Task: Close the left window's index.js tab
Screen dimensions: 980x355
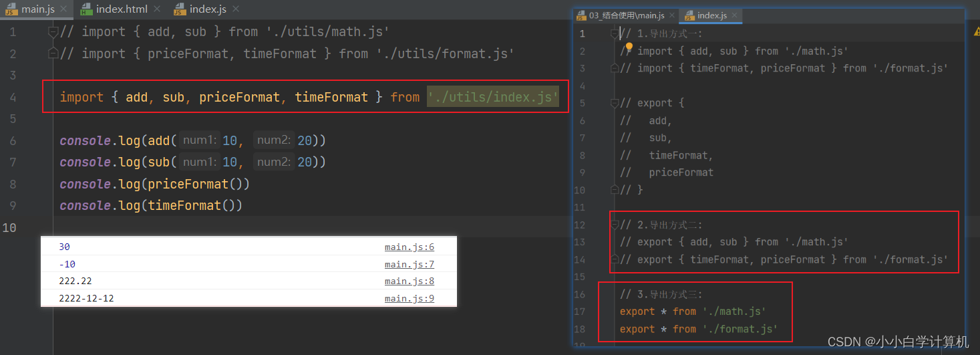Action: pyautogui.click(x=235, y=9)
